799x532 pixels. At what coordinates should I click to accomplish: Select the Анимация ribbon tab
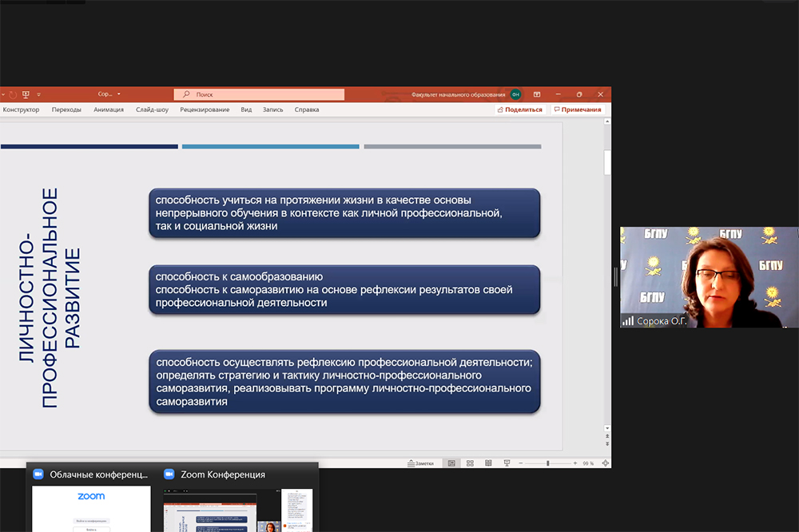point(108,109)
